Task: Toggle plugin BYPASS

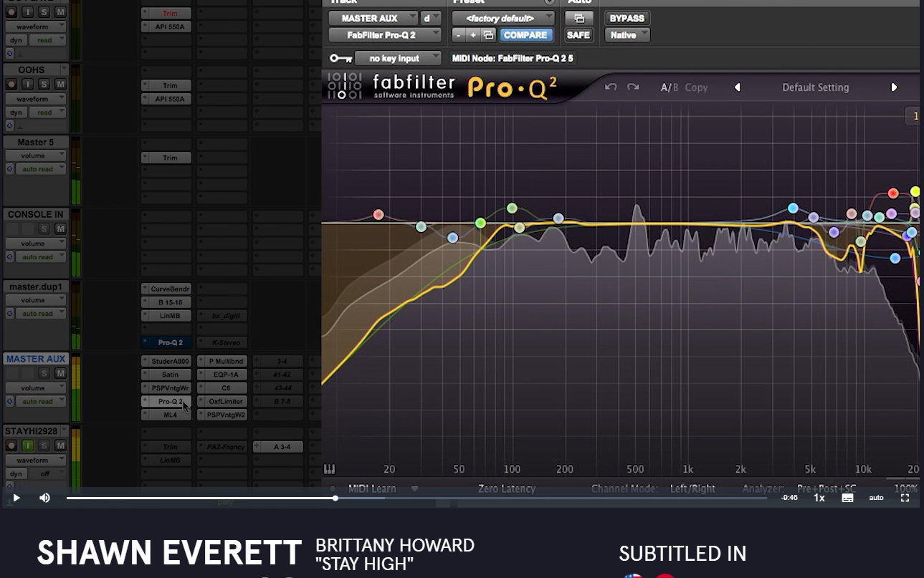Action: click(x=627, y=18)
